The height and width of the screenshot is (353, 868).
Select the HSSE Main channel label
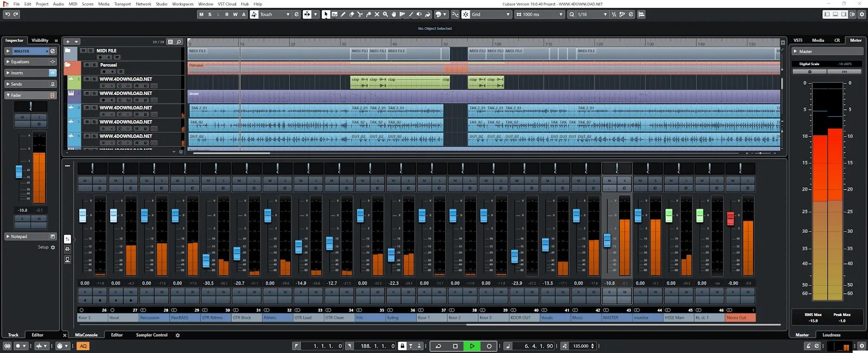[x=678, y=318]
